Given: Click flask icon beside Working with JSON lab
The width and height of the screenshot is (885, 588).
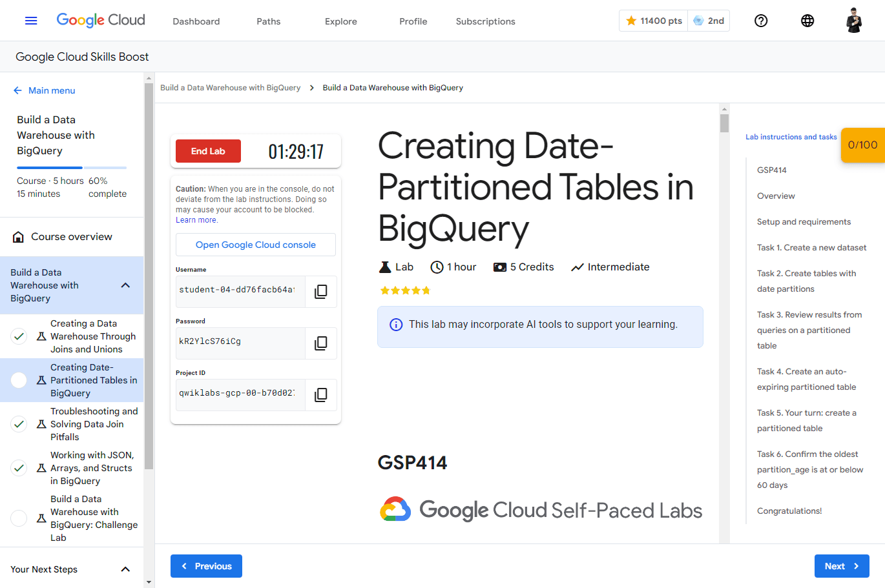Looking at the screenshot, I should pyautogui.click(x=41, y=468).
